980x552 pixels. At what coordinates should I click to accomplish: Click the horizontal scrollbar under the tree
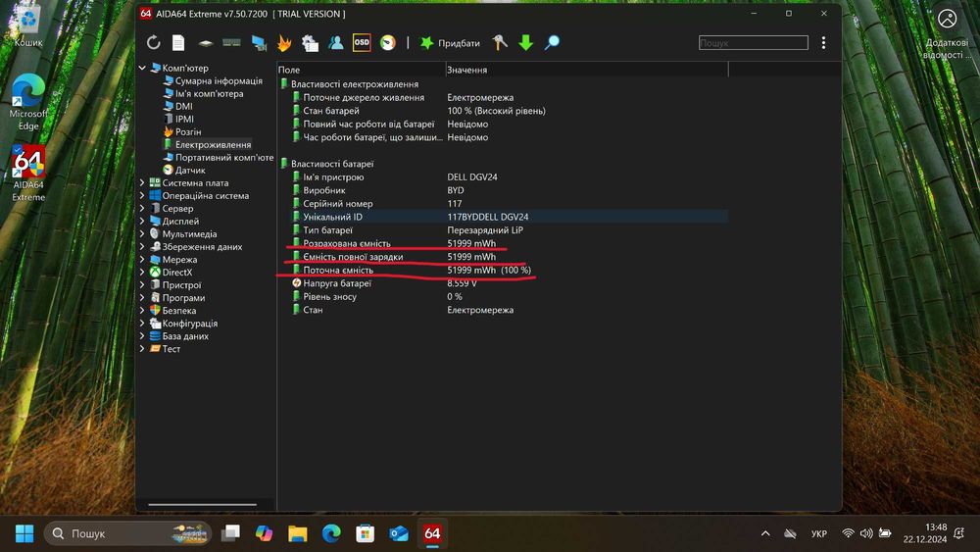(203, 505)
